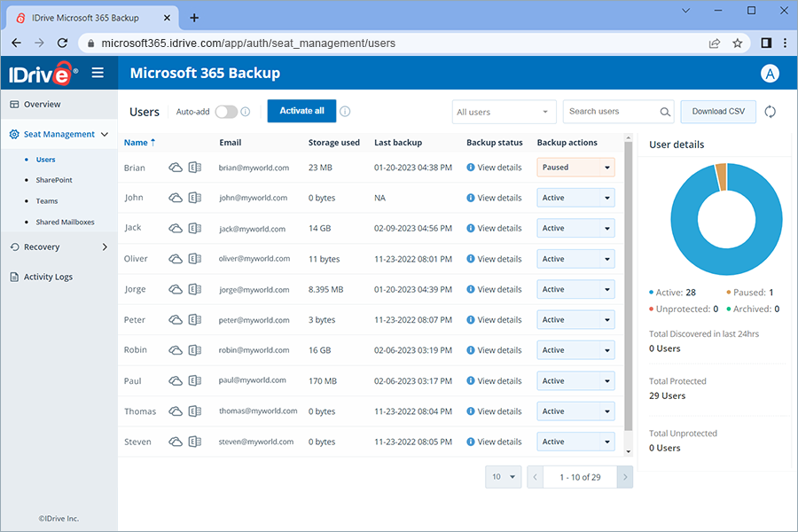Click Brian's OneDrive cloud icon
Screen dimensions: 798x532
tap(176, 168)
